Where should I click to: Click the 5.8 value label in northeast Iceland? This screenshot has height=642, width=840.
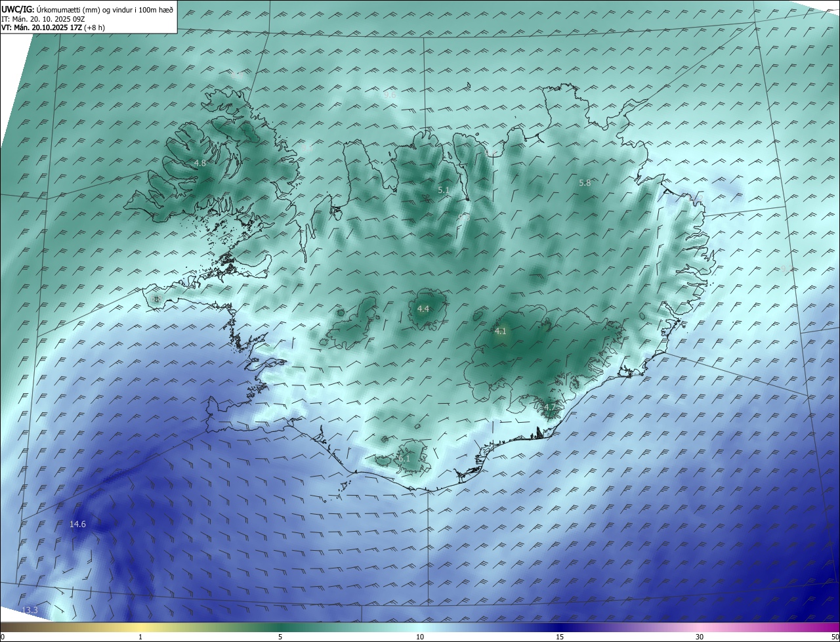point(585,183)
